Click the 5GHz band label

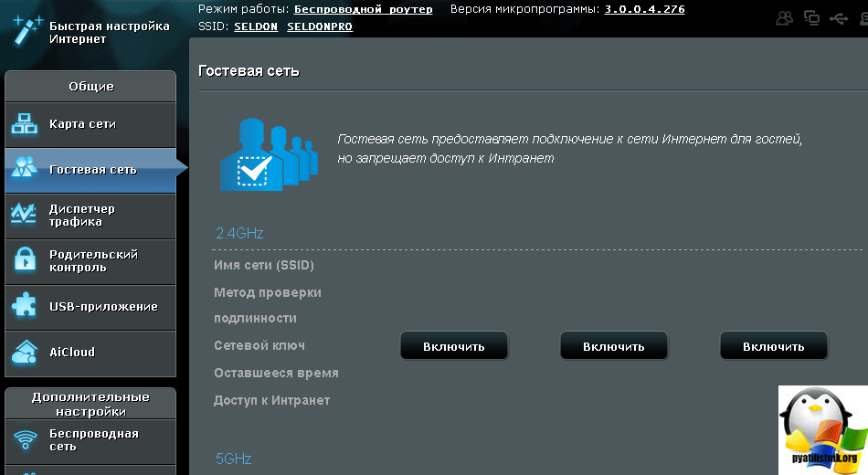233,459
